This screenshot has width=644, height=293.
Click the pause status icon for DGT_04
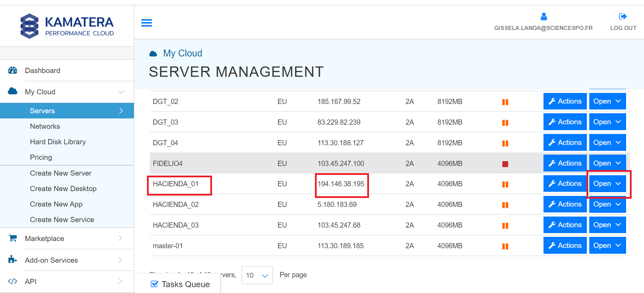point(505,143)
